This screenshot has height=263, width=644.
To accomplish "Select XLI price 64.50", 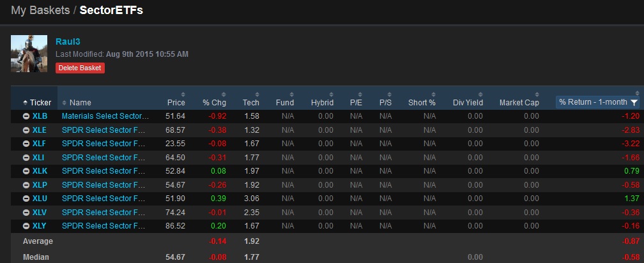I will pyautogui.click(x=175, y=158).
